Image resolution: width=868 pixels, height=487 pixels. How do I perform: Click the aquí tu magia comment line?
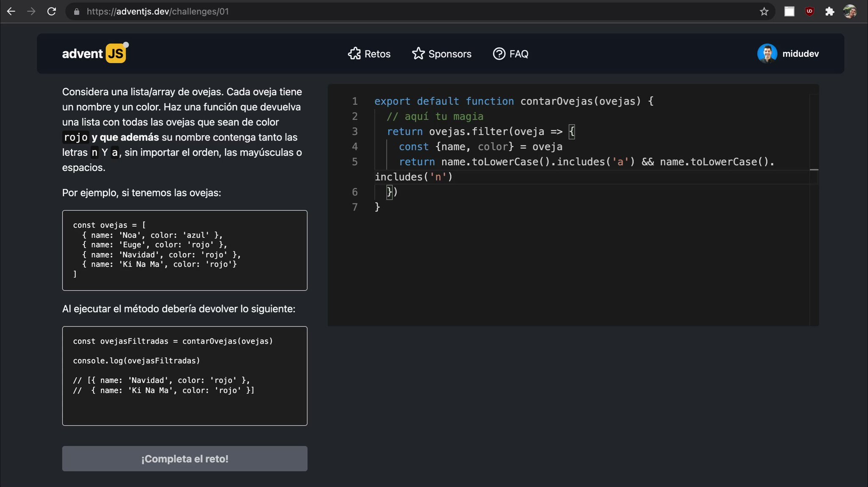[435, 116]
